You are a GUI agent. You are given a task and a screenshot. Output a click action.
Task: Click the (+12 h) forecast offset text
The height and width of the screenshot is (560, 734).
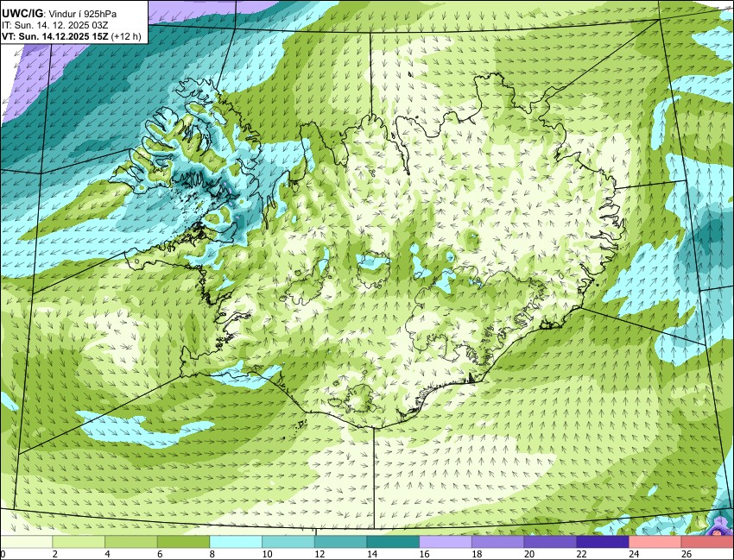pos(125,36)
